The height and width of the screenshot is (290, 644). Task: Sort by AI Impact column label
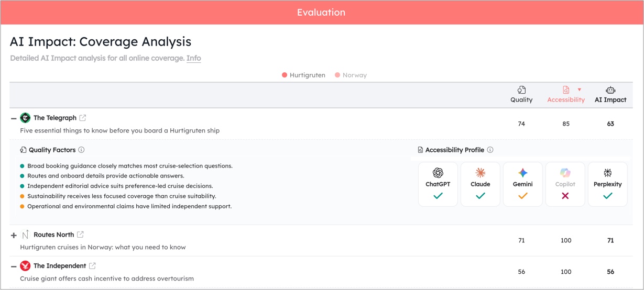tap(610, 99)
